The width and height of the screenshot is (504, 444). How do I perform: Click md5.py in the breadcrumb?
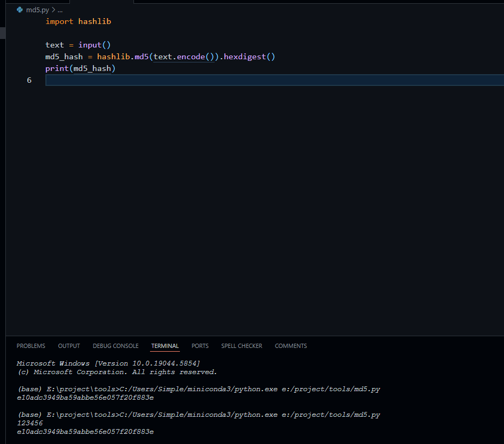tap(37, 10)
